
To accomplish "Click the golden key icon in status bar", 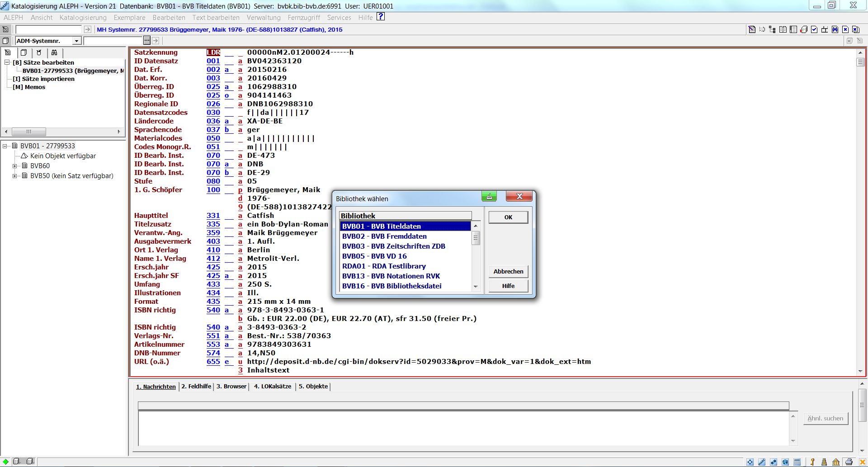I will 812,462.
